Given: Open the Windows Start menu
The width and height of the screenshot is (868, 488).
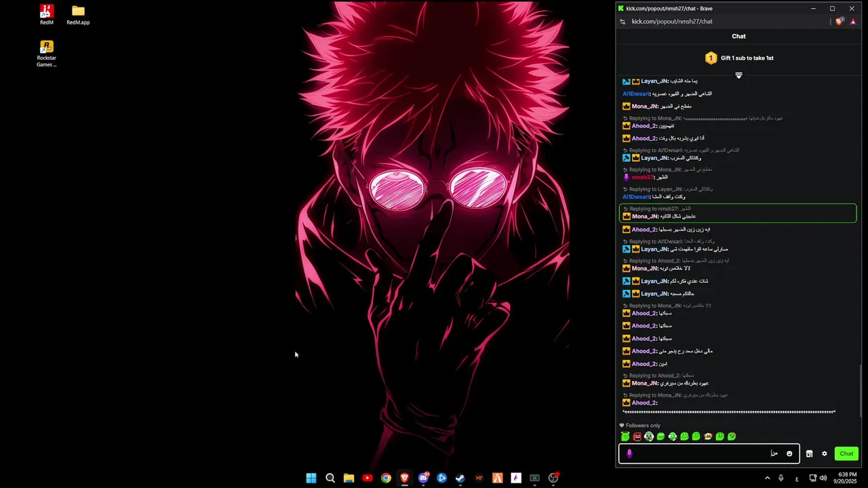Looking at the screenshot, I should [311, 478].
